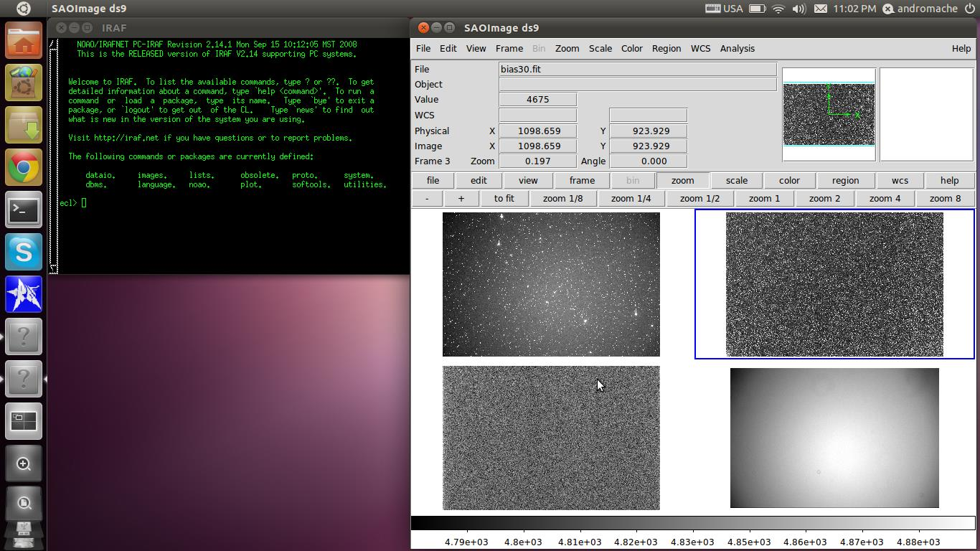The height and width of the screenshot is (551, 980).
Task: Open the Scale menu in ds9
Action: pyautogui.click(x=600, y=48)
